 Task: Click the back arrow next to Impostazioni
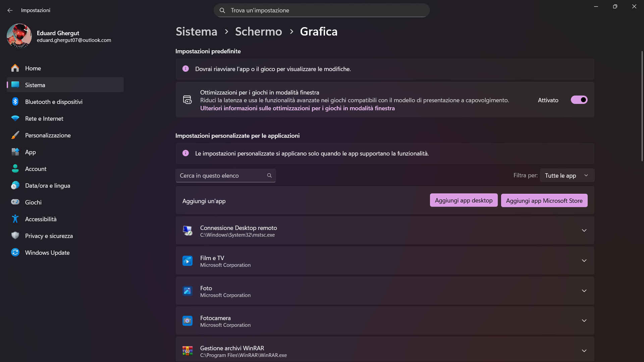(10, 10)
